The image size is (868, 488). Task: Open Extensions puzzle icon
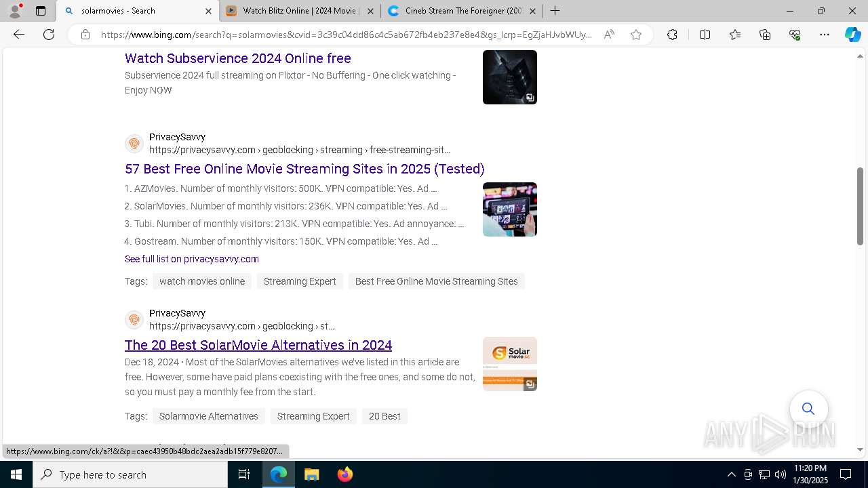tap(672, 35)
